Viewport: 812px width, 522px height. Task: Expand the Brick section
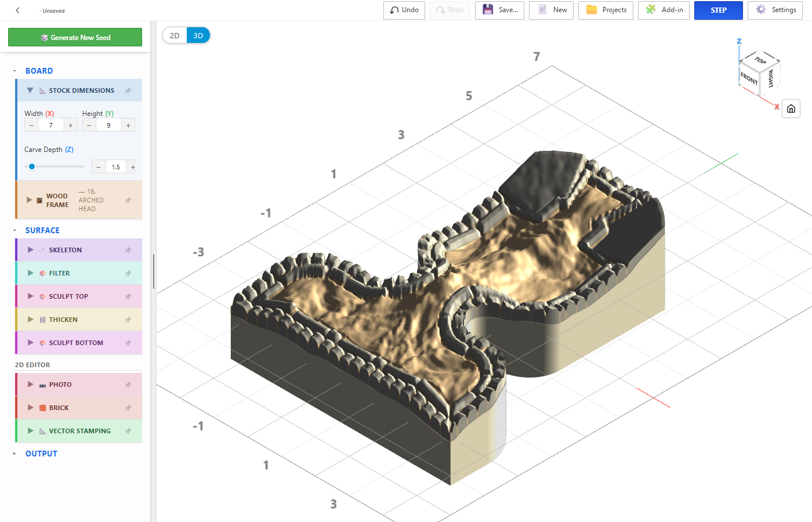pos(31,408)
